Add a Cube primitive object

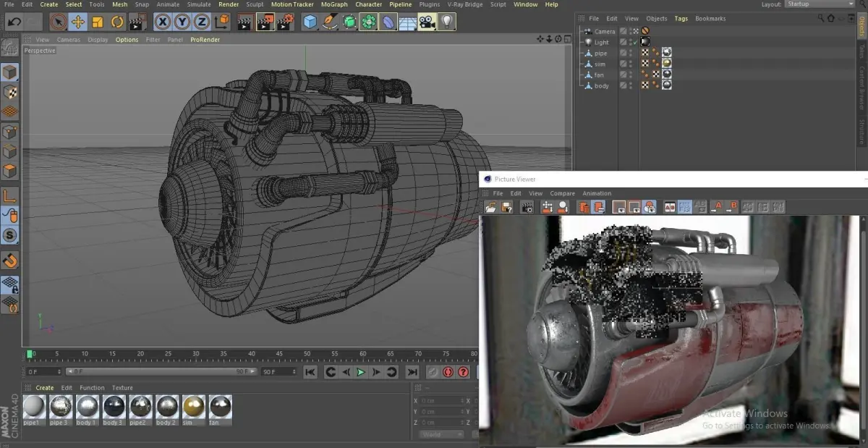point(310,22)
